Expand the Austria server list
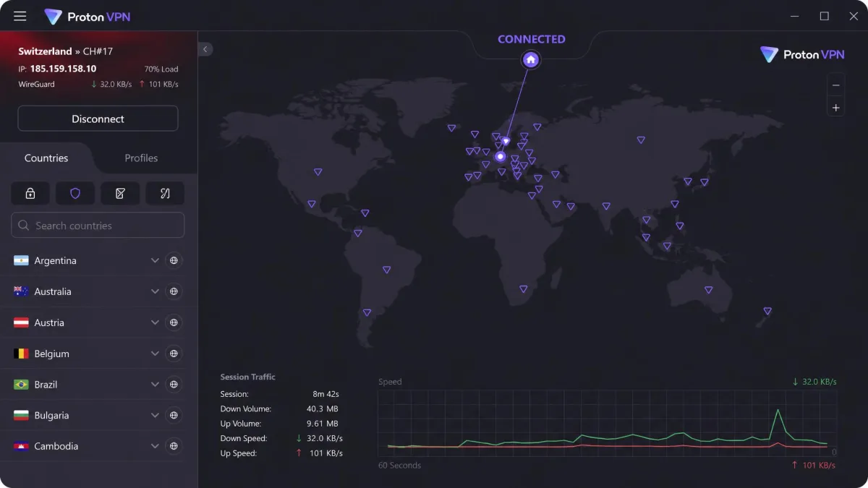868x488 pixels. pos(155,322)
